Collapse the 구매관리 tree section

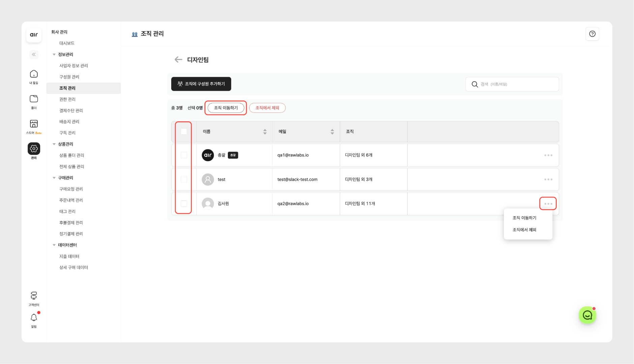(54, 178)
